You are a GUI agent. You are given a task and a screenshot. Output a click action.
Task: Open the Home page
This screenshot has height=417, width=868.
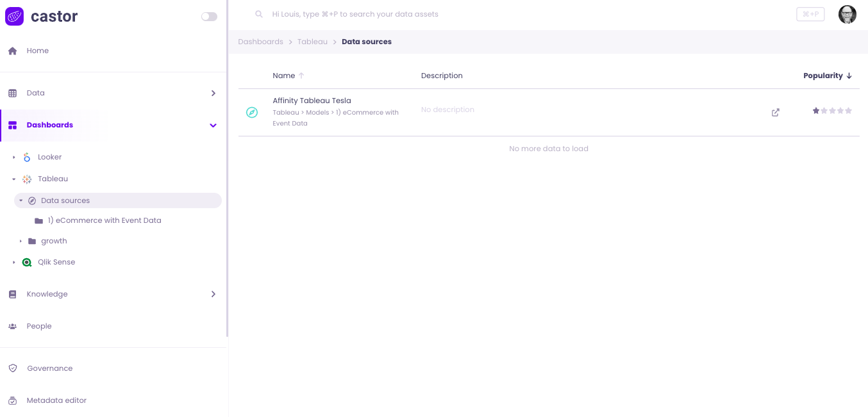click(x=37, y=51)
